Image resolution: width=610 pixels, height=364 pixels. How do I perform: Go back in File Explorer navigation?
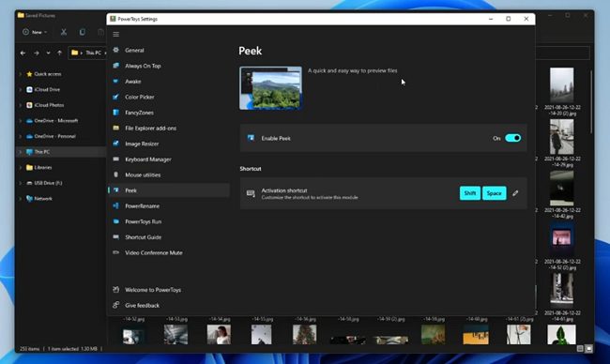tap(23, 53)
